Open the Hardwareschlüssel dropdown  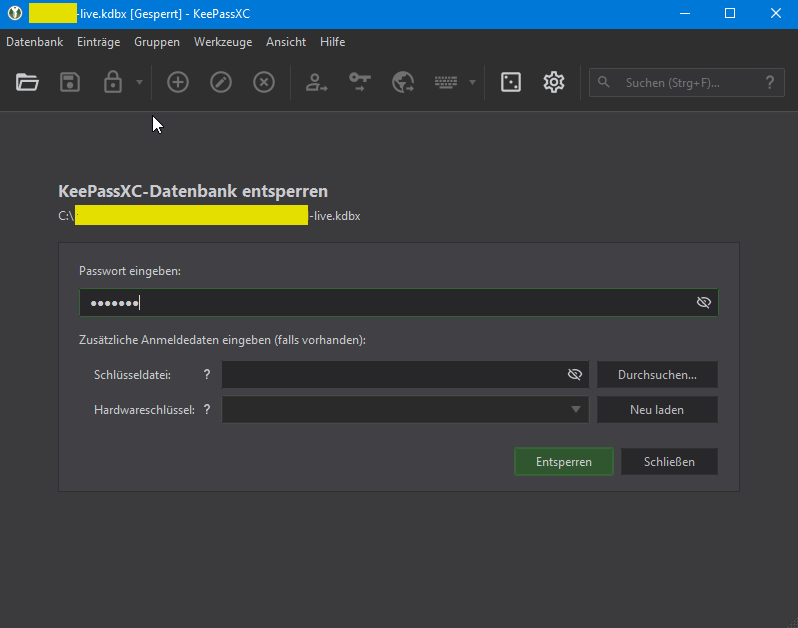[405, 410]
